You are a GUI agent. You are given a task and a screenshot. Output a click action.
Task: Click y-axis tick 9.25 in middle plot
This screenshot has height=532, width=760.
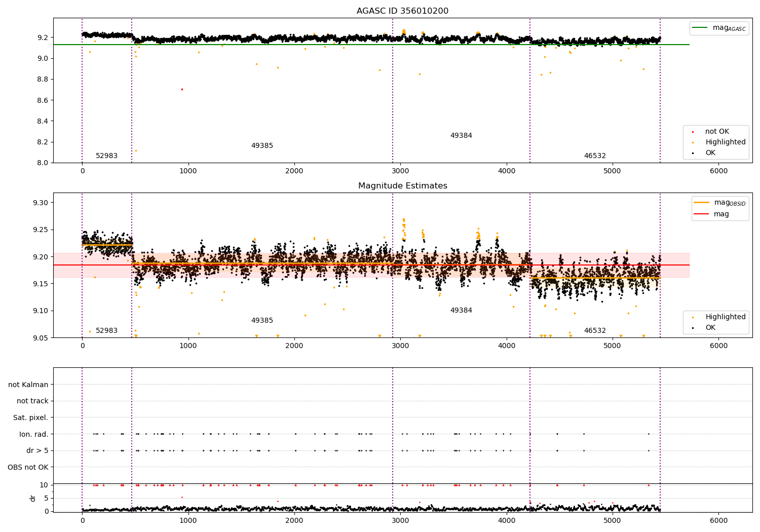pos(40,230)
